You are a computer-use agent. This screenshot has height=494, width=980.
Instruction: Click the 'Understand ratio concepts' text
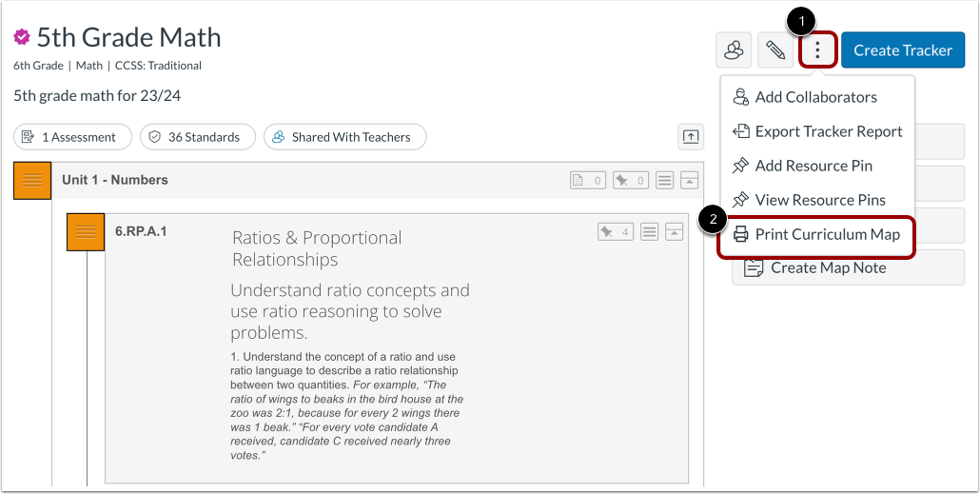coord(350,311)
